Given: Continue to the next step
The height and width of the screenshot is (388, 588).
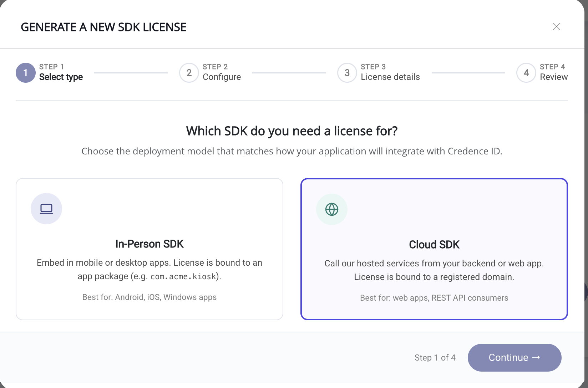Looking at the screenshot, I should pos(514,358).
